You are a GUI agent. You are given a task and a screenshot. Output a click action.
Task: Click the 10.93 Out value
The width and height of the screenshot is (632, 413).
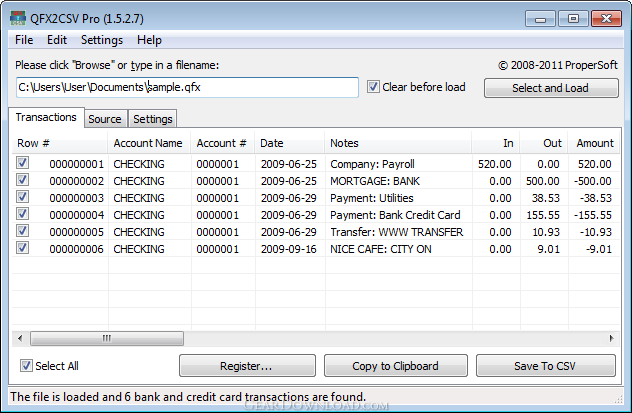pyautogui.click(x=546, y=232)
